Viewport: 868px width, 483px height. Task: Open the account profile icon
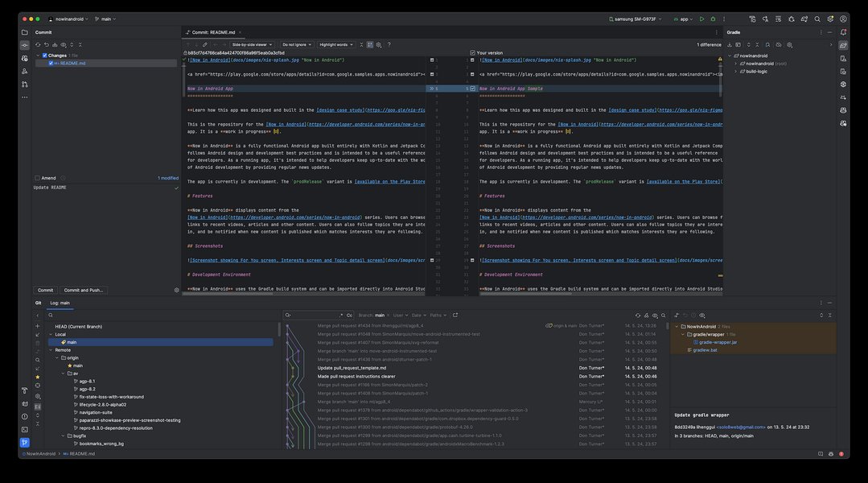click(843, 19)
